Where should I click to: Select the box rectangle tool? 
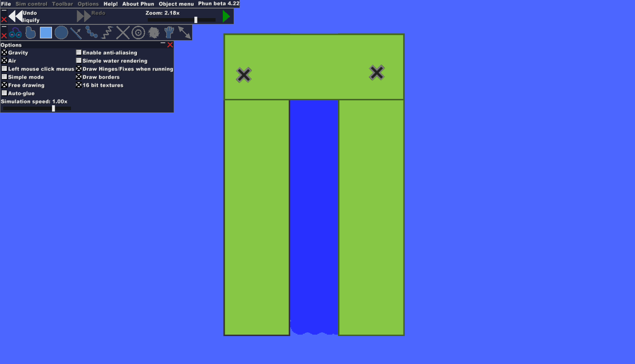click(x=46, y=33)
